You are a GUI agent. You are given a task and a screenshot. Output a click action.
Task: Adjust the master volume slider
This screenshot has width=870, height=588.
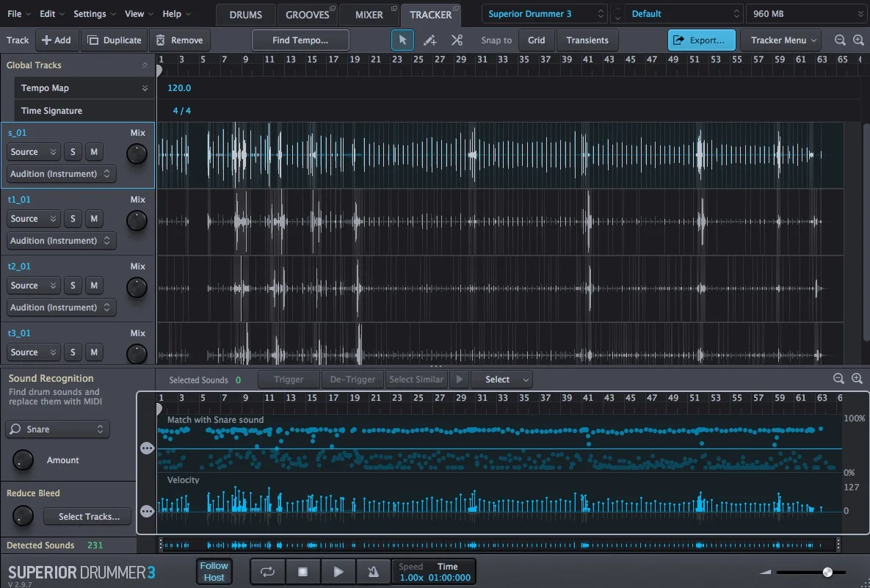pos(827,572)
